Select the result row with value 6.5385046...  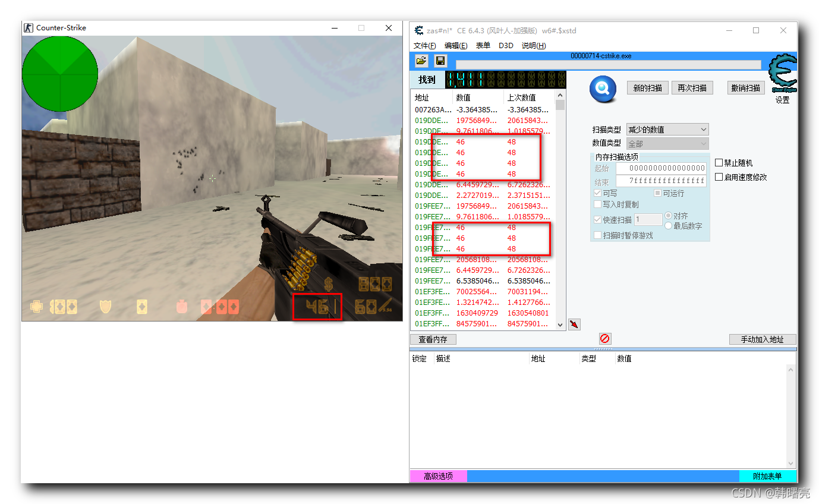483,281
